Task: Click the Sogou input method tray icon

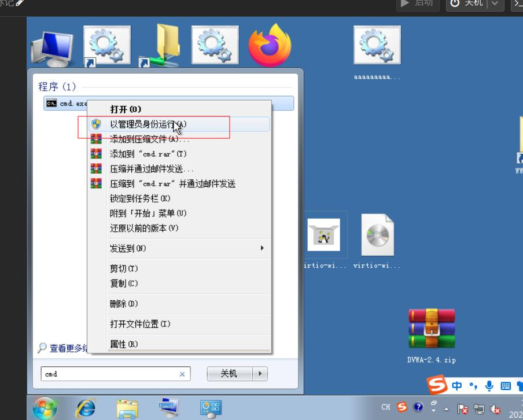Action: point(402,408)
